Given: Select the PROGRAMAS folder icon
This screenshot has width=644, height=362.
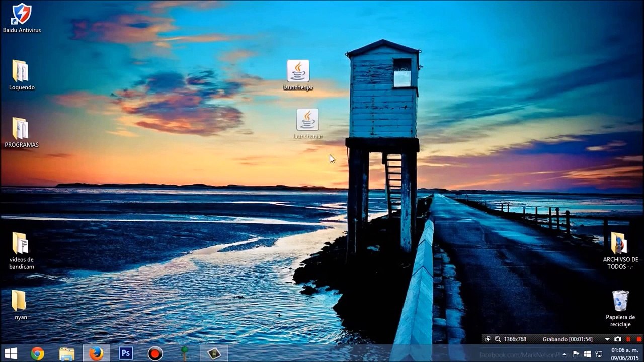Looking at the screenshot, I should pyautogui.click(x=21, y=128).
